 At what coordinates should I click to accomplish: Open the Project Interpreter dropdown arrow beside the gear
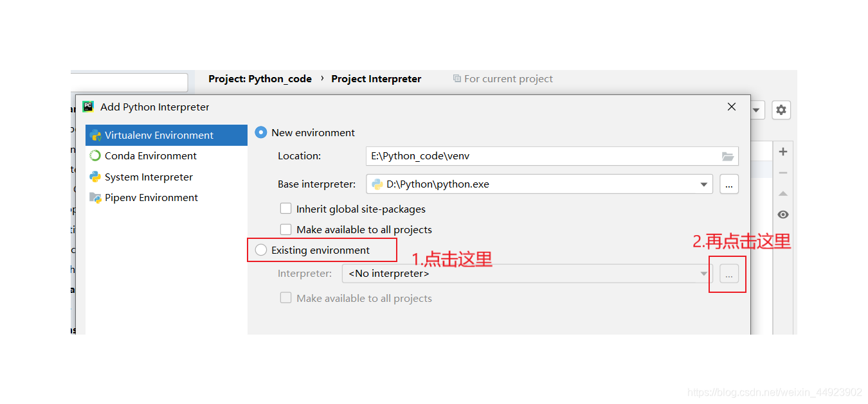tap(757, 110)
